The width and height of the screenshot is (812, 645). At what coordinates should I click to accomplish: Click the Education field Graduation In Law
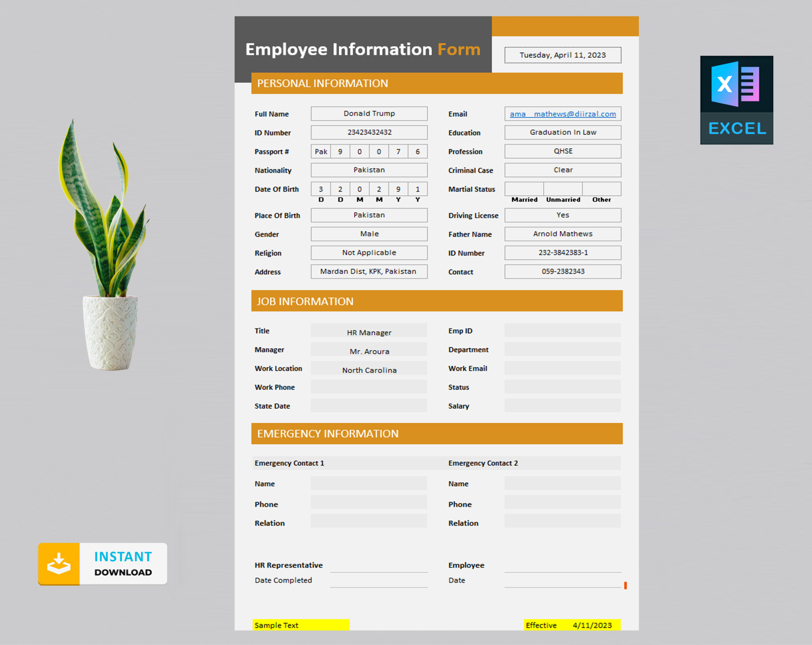tap(563, 132)
